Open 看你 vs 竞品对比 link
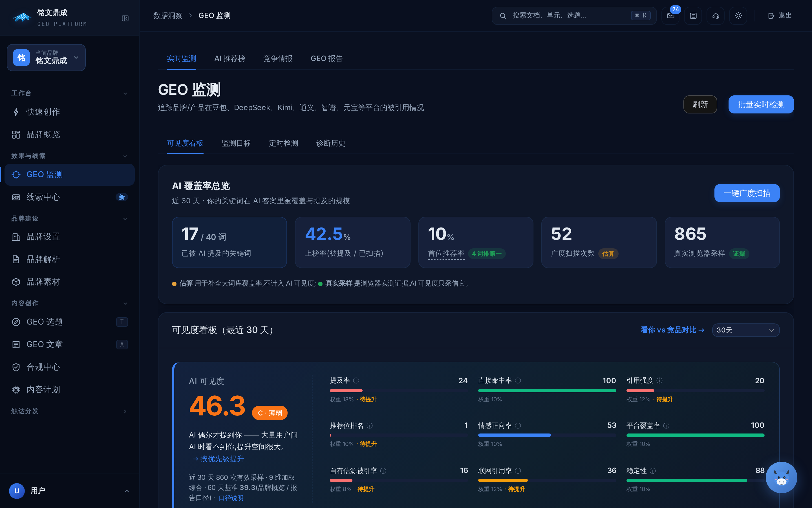The image size is (812, 508). point(672,330)
